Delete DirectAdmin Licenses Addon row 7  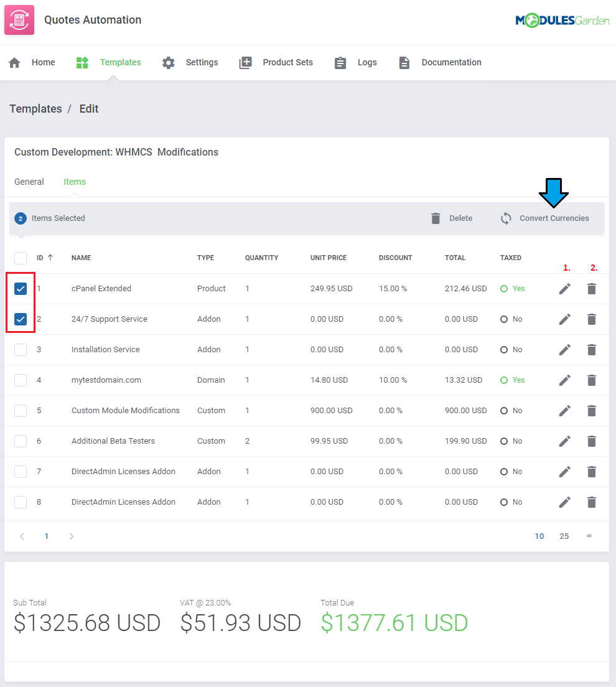coord(592,472)
